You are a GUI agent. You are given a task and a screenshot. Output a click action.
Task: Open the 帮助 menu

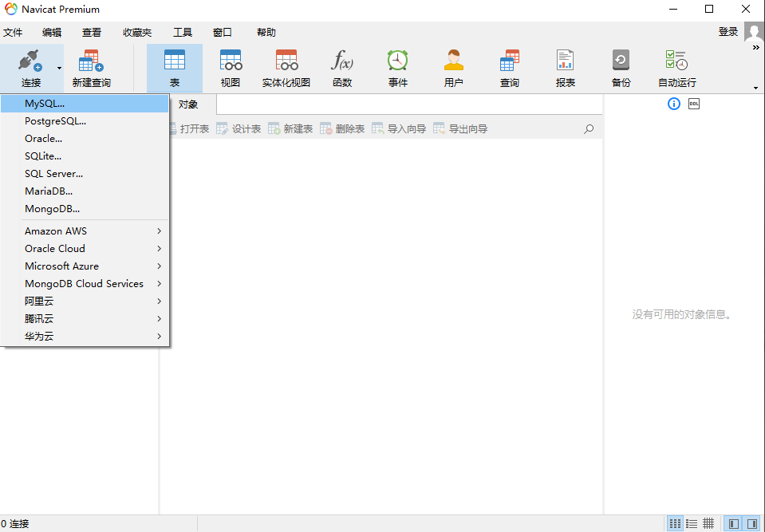point(266,32)
